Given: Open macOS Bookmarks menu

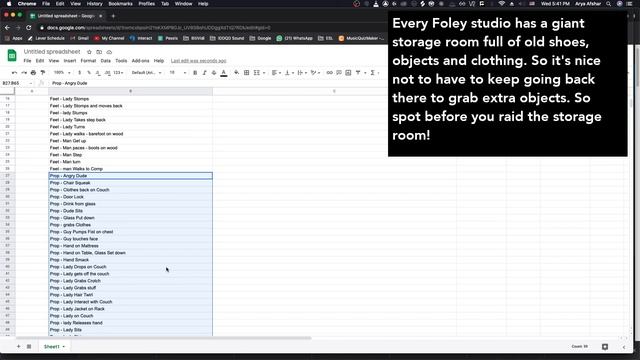Looking at the screenshot, I should coord(120,4).
